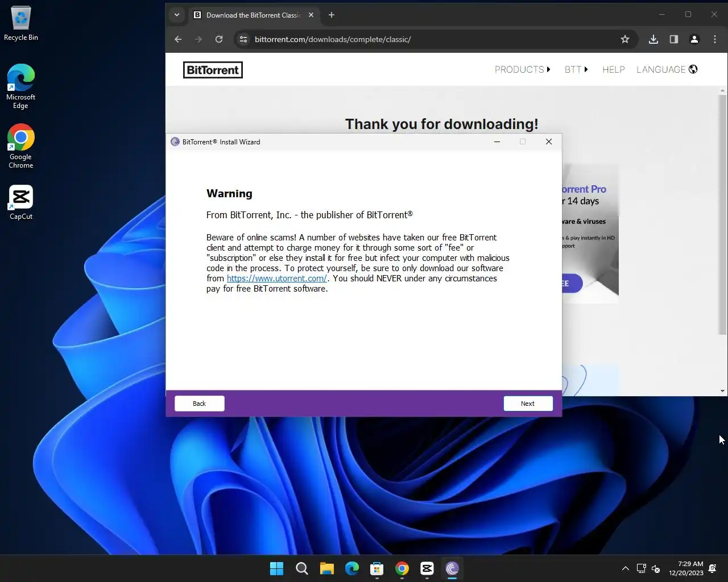Select BitTorrent installer in taskbar
Image resolution: width=728 pixels, height=582 pixels.
[452, 568]
